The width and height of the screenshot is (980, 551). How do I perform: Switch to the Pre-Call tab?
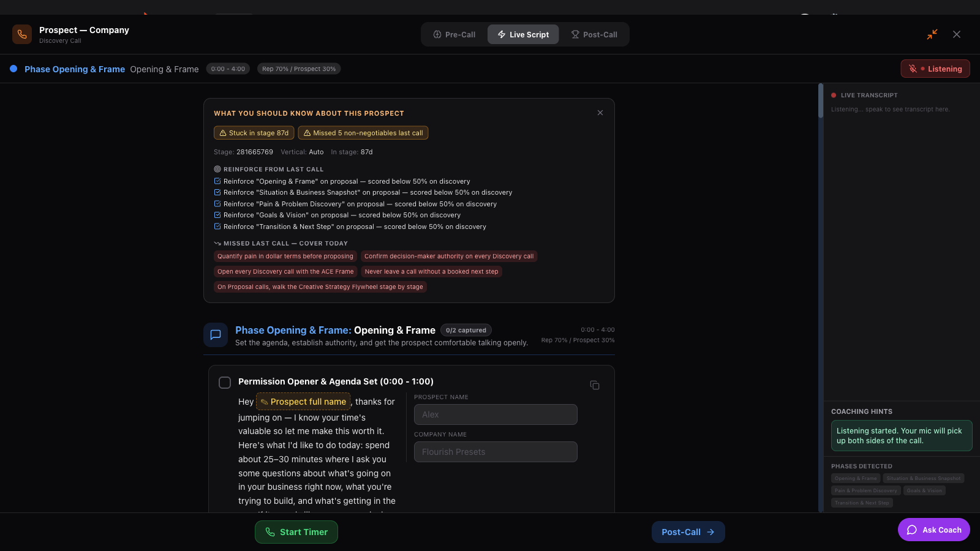[x=454, y=34]
